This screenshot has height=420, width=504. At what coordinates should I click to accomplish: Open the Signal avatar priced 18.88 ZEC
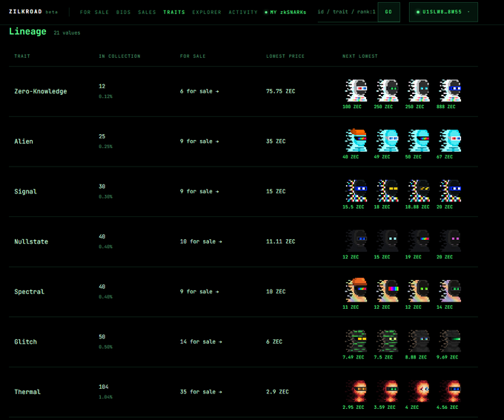(419, 191)
